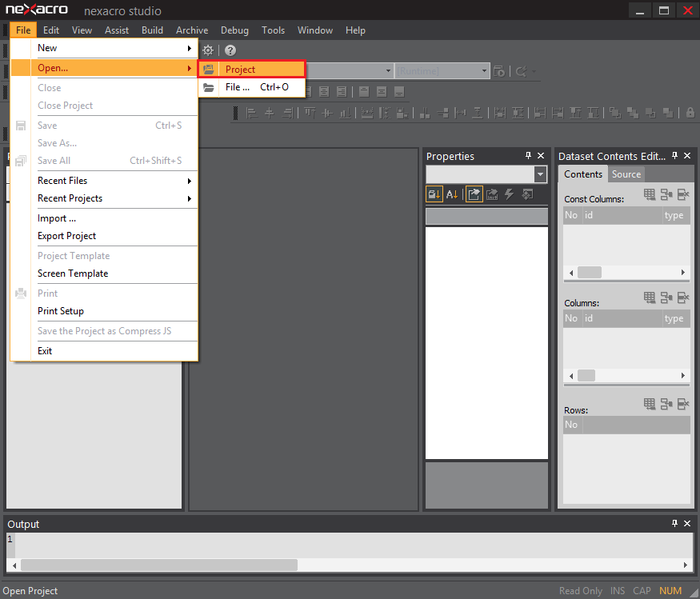The image size is (700, 599).
Task: Click the Help question mark icon
Action: click(230, 50)
